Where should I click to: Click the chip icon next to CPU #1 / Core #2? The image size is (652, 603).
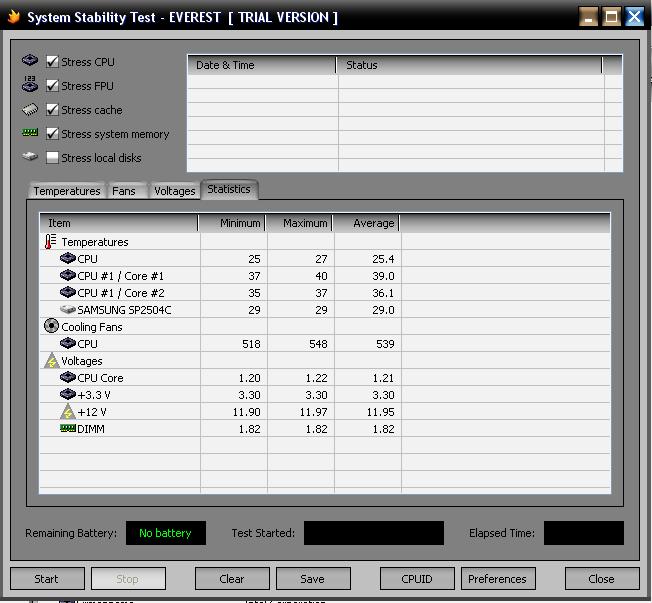(67, 292)
